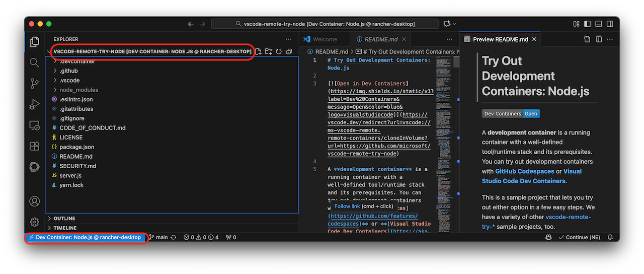Go forward using the navigation arrow
Screen dimensions: 644x274
point(202,24)
